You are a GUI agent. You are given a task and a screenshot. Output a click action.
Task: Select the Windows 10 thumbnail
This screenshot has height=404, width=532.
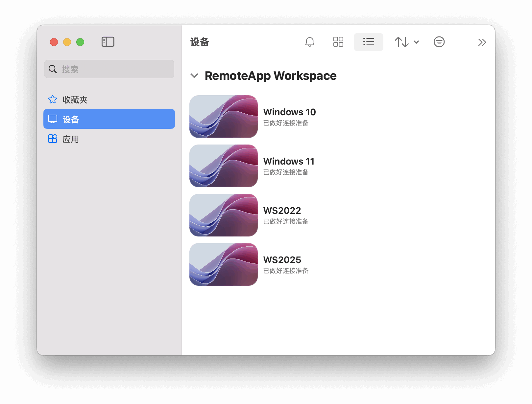224,117
